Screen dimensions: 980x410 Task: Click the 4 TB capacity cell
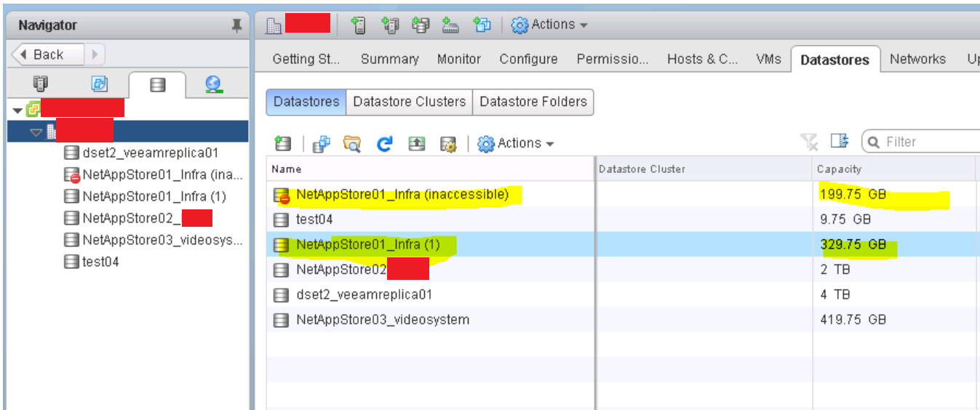pos(894,295)
